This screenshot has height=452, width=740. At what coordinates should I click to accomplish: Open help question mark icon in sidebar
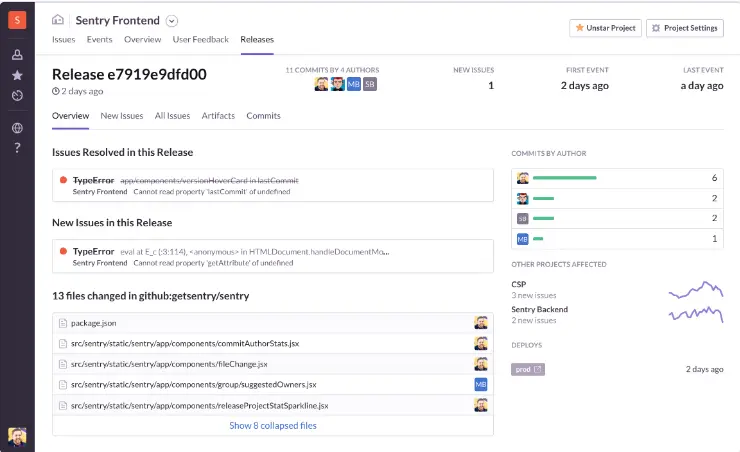(x=17, y=148)
